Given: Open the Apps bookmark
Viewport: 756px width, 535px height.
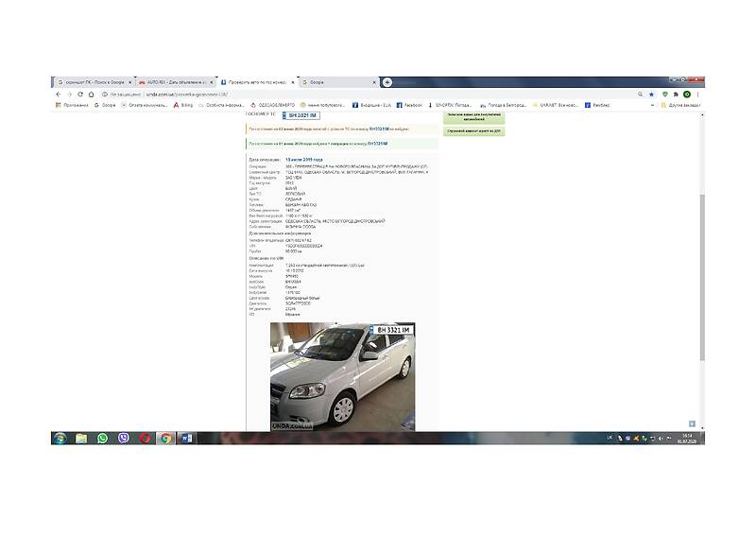Looking at the screenshot, I should point(72,105).
